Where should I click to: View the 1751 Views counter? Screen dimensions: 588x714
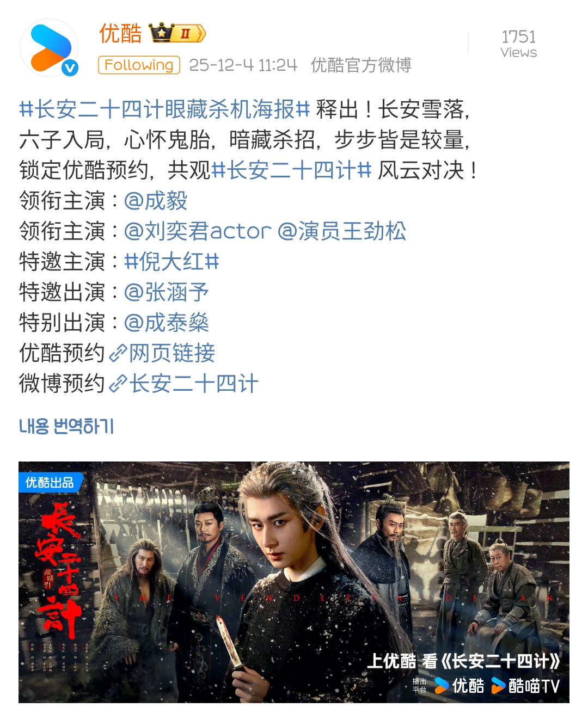(x=518, y=44)
